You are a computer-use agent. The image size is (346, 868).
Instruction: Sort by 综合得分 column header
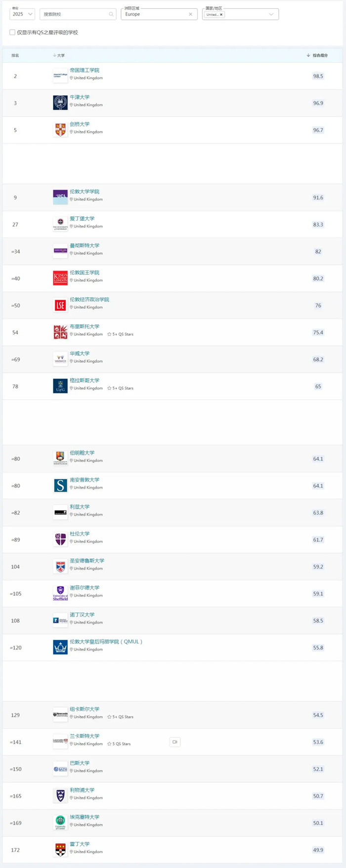[317, 55]
